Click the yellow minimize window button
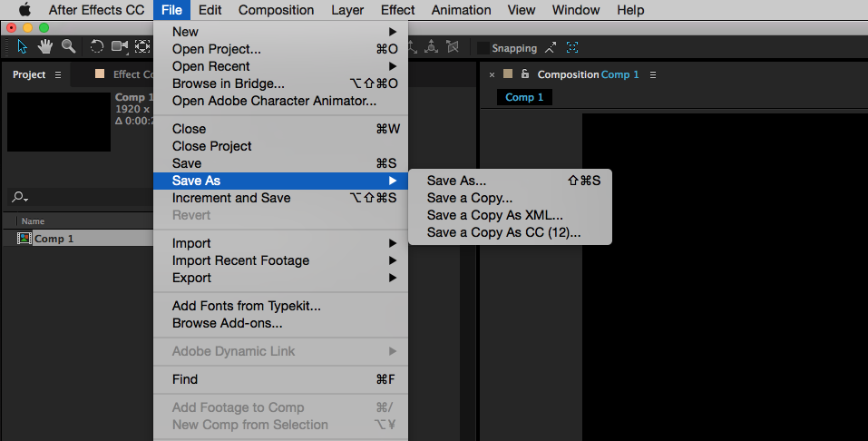Screen dimensions: 868x441 point(28,28)
